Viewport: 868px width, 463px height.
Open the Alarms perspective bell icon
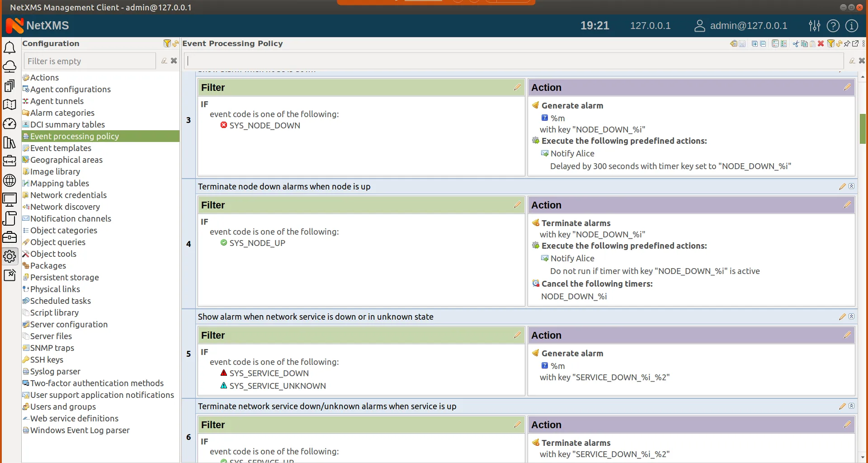(9, 47)
